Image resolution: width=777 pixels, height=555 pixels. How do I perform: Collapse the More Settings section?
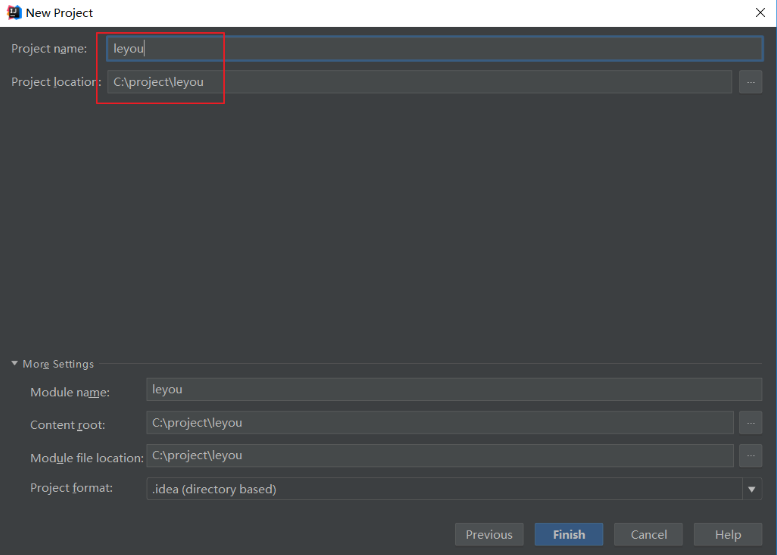pos(14,364)
